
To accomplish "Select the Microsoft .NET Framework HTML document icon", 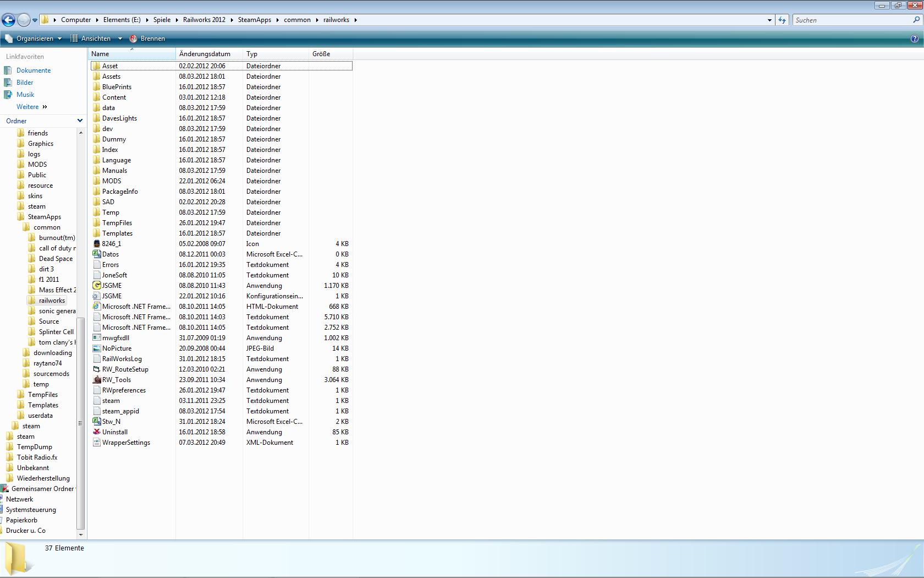I will point(97,307).
